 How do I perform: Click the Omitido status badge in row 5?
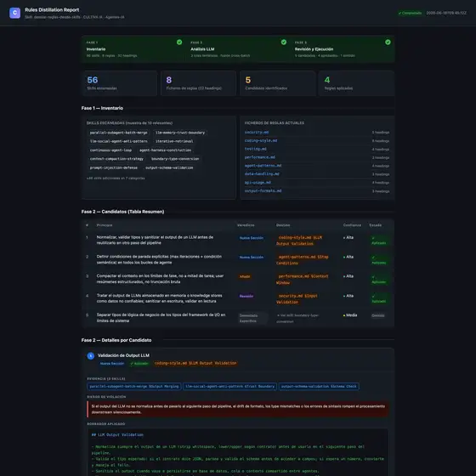click(378, 315)
